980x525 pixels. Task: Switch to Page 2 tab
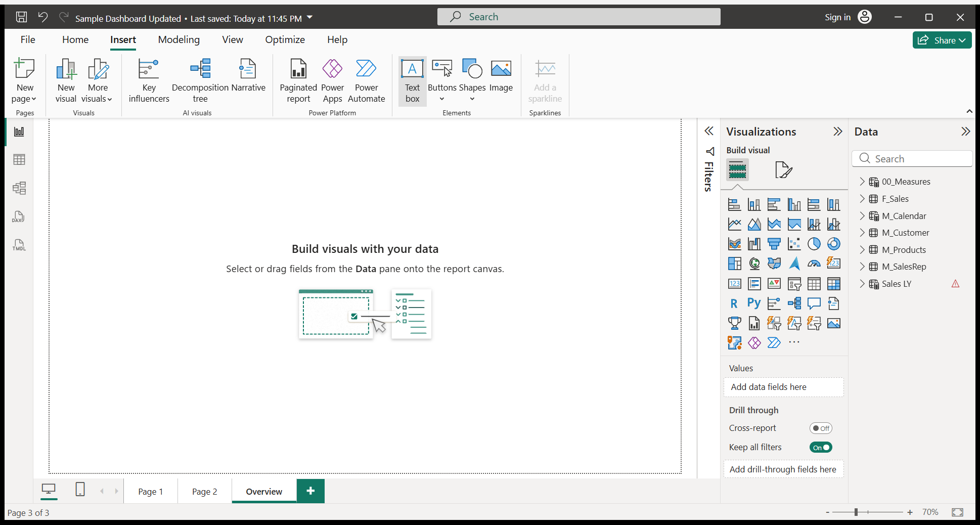point(204,492)
